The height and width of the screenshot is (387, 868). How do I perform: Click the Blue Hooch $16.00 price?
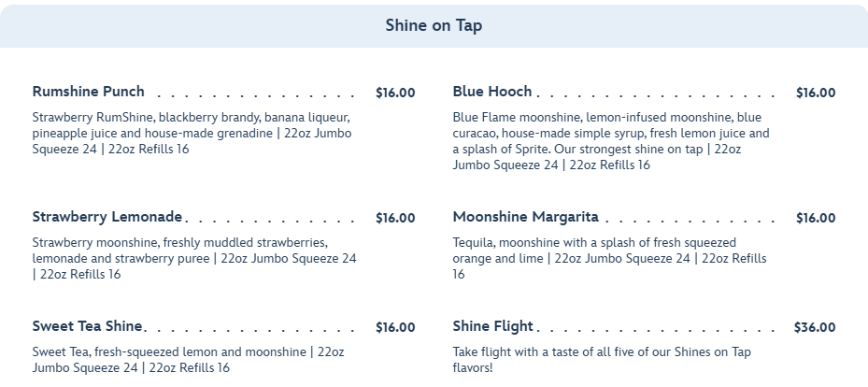click(816, 93)
